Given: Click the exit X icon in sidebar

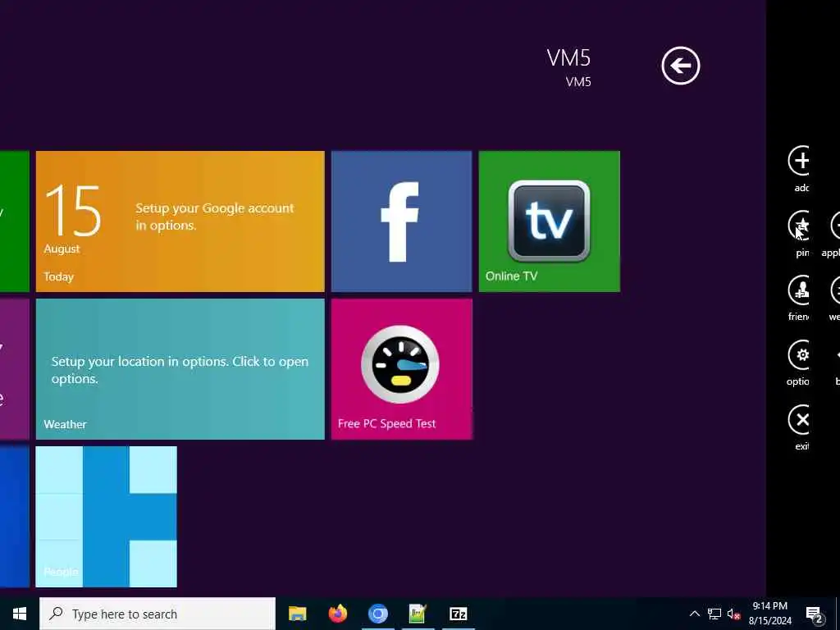Looking at the screenshot, I should [x=799, y=419].
